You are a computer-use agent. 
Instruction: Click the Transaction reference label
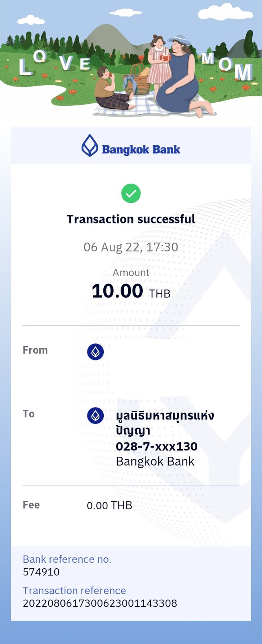pyautogui.click(x=74, y=590)
